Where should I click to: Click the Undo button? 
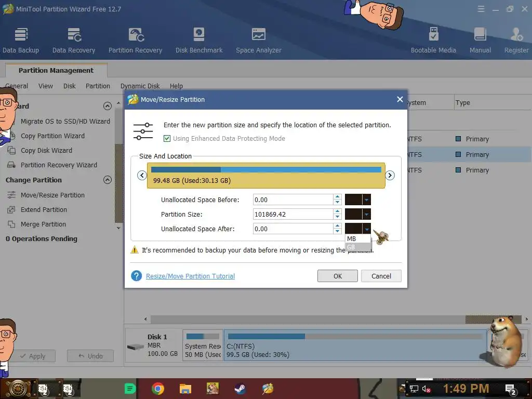(90, 356)
